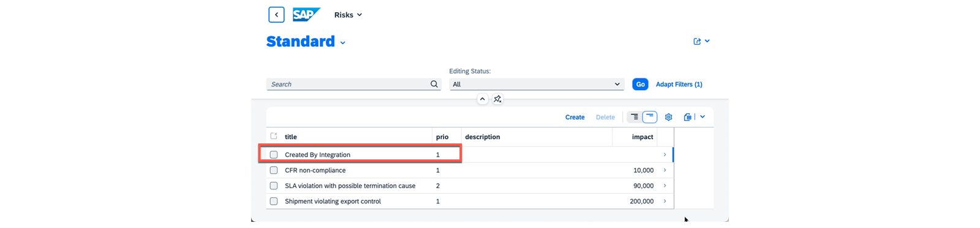This screenshot has height=228, width=980.
Task: Select the condensed view toggle icon
Action: (x=649, y=116)
